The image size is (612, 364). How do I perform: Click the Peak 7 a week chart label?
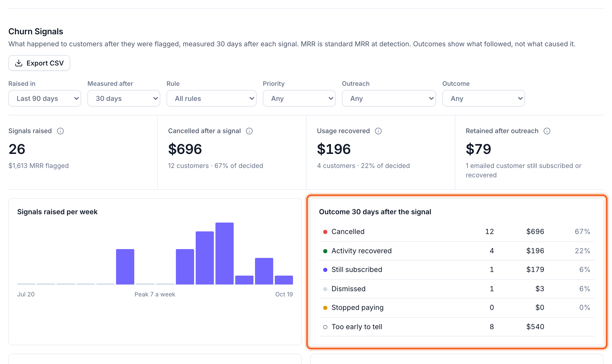(155, 294)
